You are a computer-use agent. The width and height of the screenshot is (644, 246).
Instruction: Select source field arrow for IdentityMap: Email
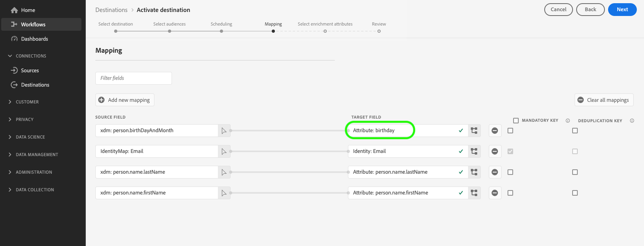pyautogui.click(x=224, y=151)
